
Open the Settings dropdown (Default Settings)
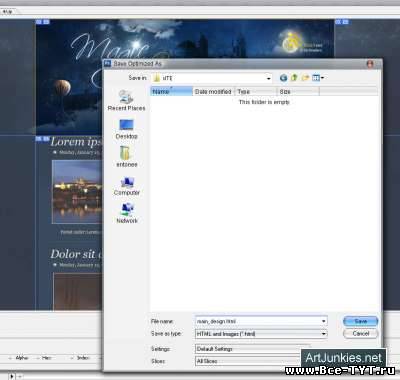[252, 349]
